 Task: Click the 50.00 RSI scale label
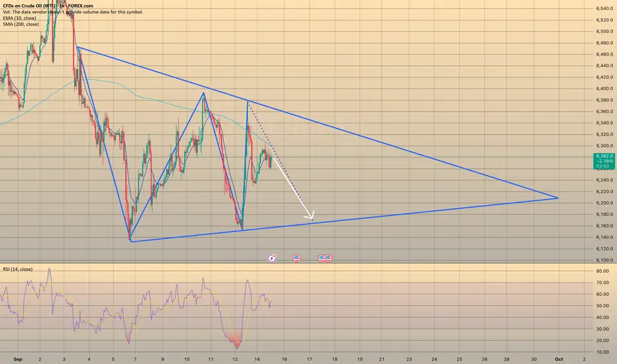[602, 306]
